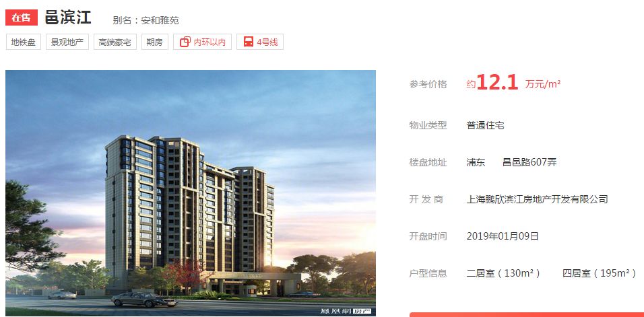Click the address 昌邑路607弄
The image size is (644, 317).
pos(529,162)
